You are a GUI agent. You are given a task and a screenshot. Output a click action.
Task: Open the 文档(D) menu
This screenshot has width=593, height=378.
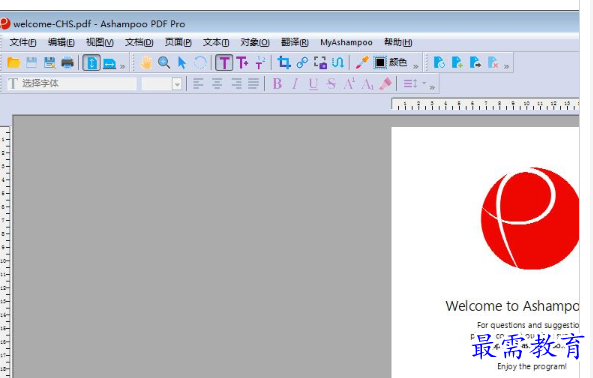(x=139, y=42)
